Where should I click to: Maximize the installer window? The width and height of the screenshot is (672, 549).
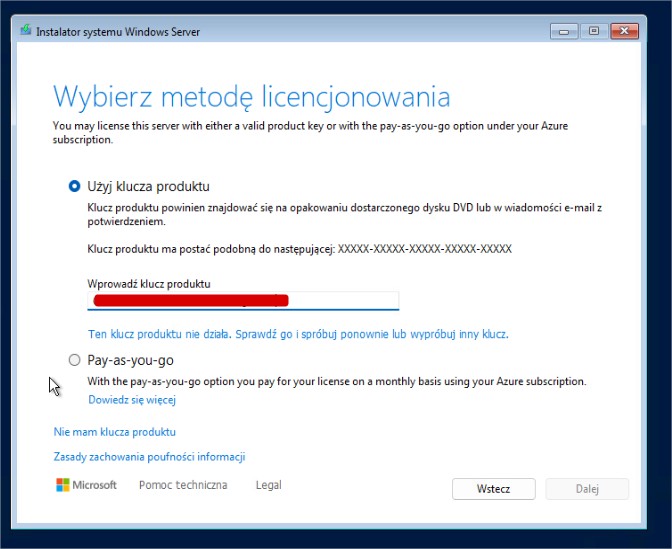click(x=594, y=31)
